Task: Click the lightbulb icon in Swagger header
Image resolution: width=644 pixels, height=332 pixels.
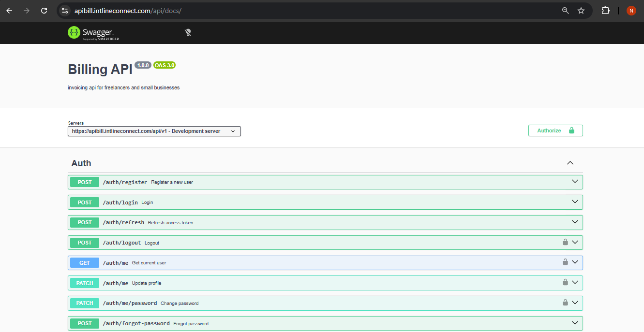Action: pyautogui.click(x=188, y=32)
